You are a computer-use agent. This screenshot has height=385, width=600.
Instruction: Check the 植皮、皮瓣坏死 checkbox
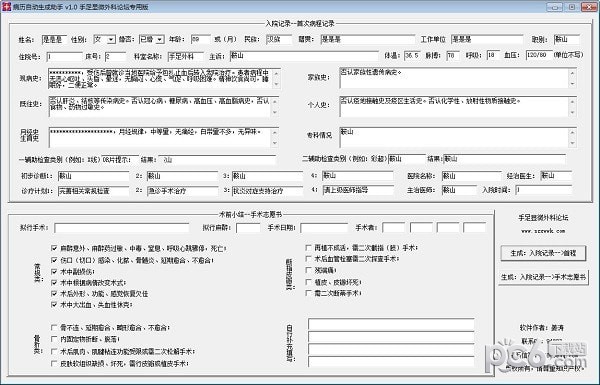308,282
